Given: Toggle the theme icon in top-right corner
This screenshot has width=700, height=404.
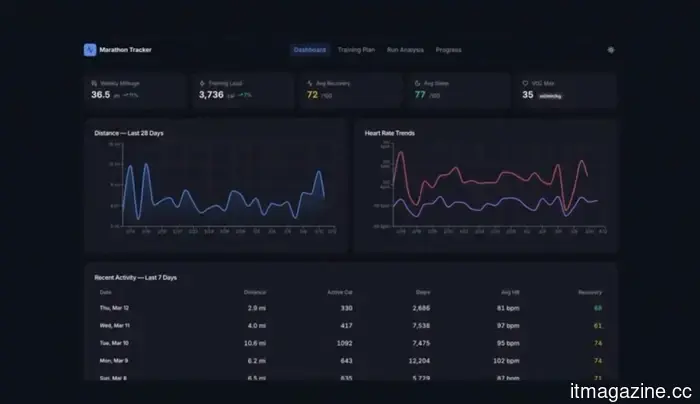Looking at the screenshot, I should 611,49.
